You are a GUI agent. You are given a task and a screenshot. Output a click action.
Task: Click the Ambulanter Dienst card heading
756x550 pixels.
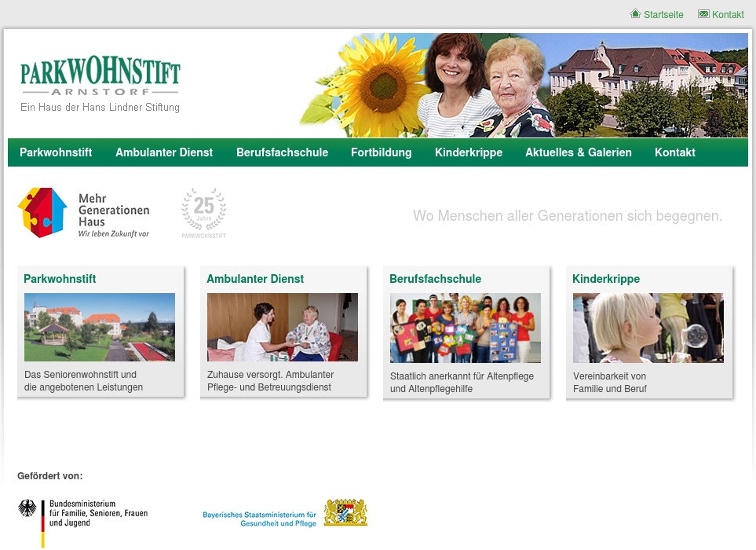[254, 279]
